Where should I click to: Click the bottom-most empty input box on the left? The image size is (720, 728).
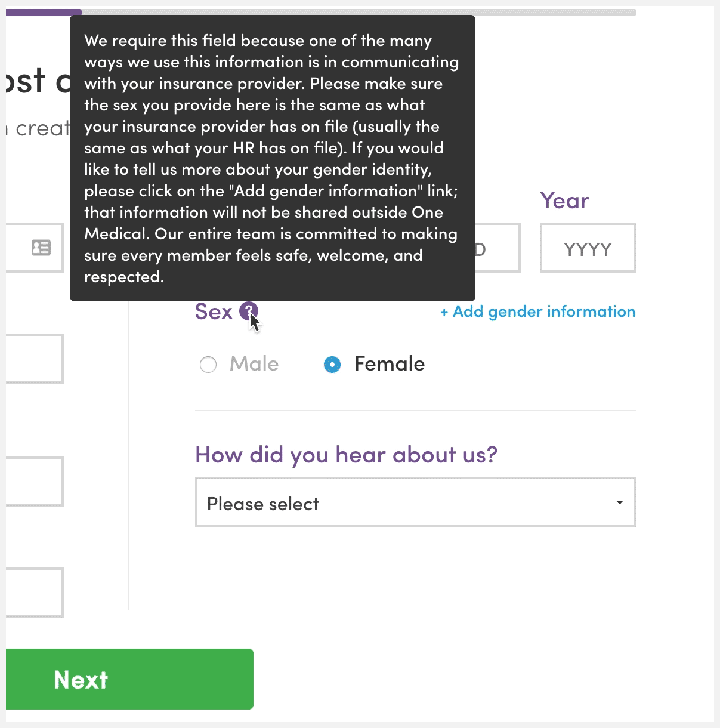pos(34,593)
